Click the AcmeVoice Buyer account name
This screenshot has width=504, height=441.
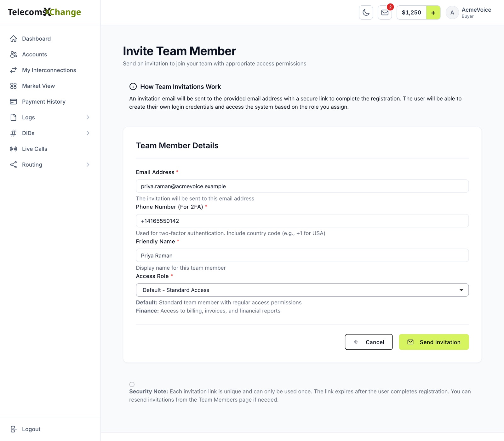[x=476, y=13]
